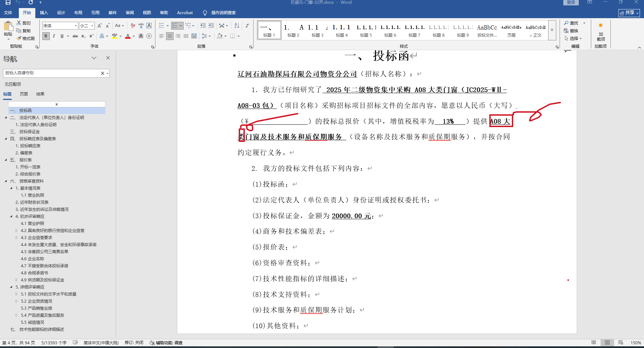Apply the 标题 2 heading style
The image size is (644, 348).
293,30
